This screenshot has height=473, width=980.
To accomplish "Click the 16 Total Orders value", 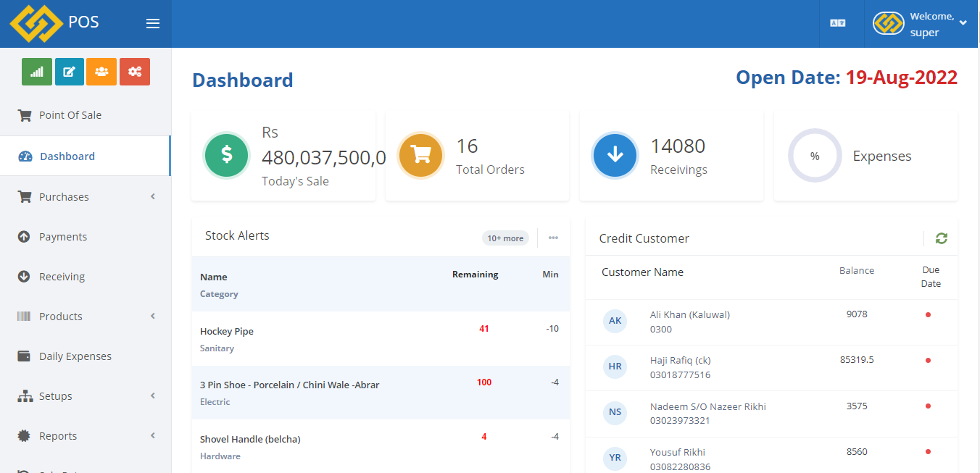I will 467,146.
